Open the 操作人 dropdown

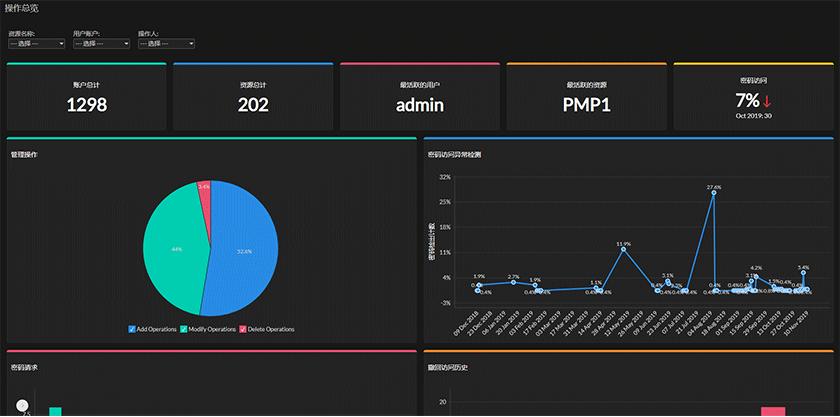pos(166,43)
